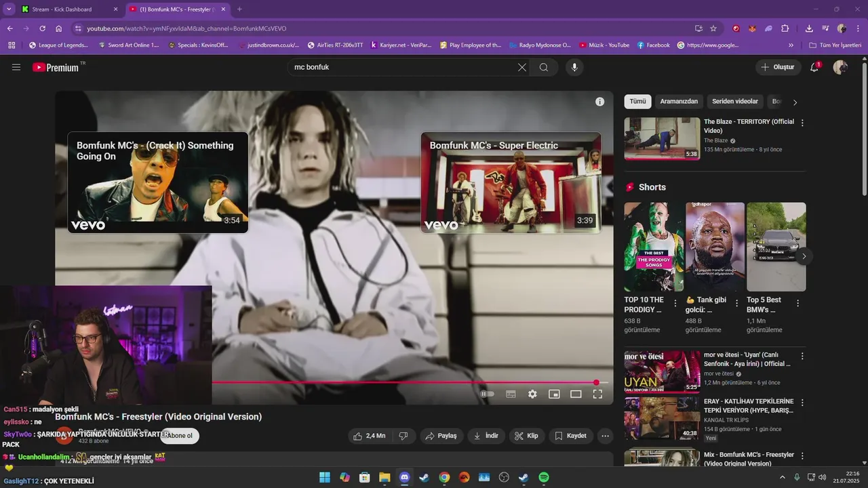
Task: Open the Tüm Yer İşaretleri bookmarks folder
Action: pyautogui.click(x=835, y=45)
